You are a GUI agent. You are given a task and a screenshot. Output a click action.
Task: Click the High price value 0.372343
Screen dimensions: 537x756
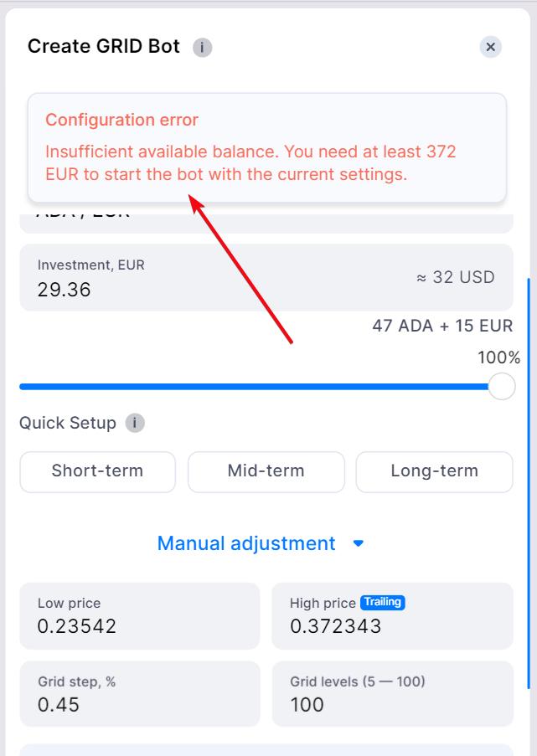(335, 626)
